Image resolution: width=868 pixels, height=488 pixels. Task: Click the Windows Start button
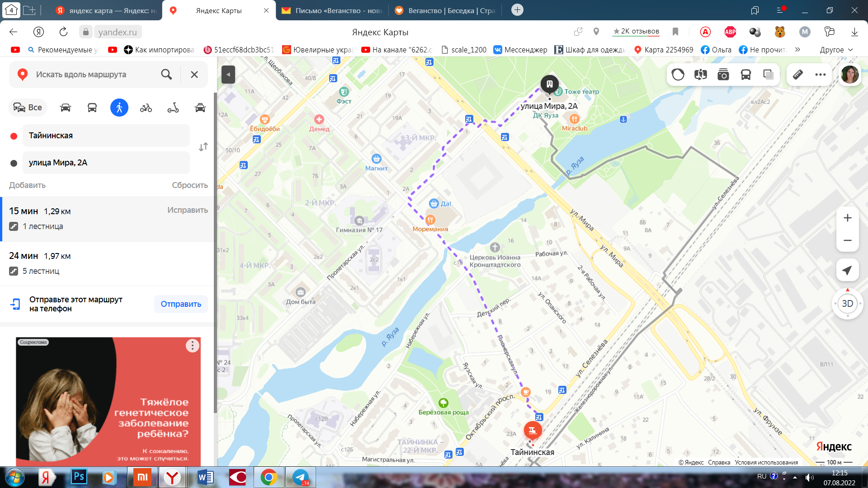15,477
